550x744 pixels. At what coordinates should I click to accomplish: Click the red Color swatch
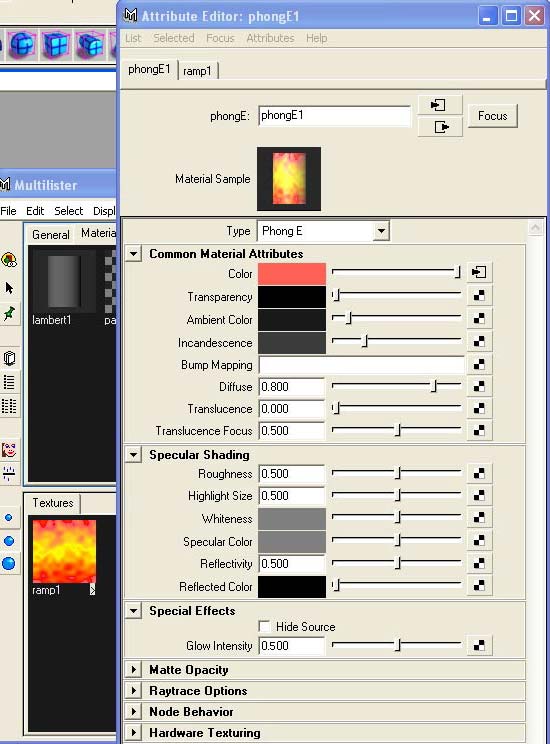pos(292,273)
